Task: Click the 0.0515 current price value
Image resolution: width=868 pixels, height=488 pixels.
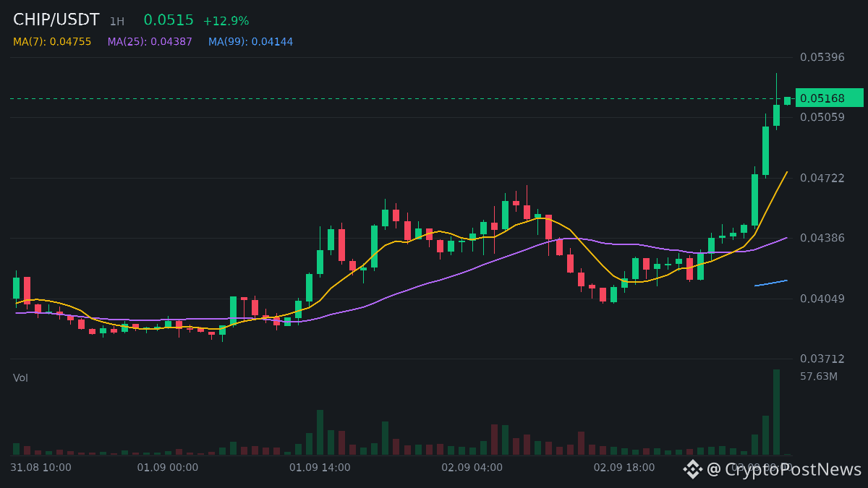Action: point(169,20)
